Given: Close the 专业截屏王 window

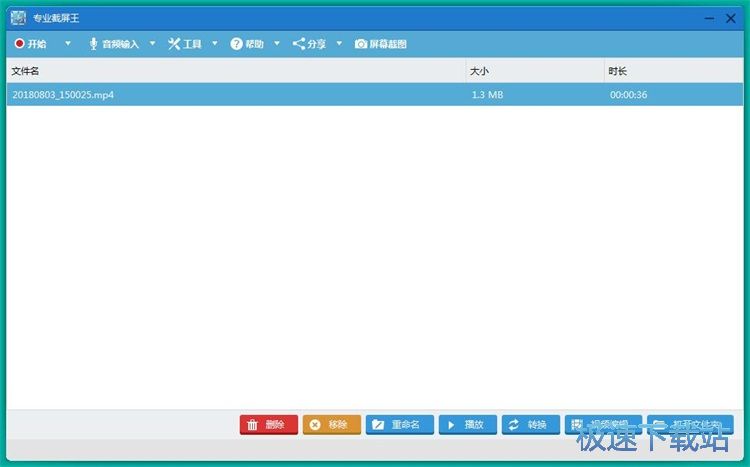Looking at the screenshot, I should tap(731, 18).
